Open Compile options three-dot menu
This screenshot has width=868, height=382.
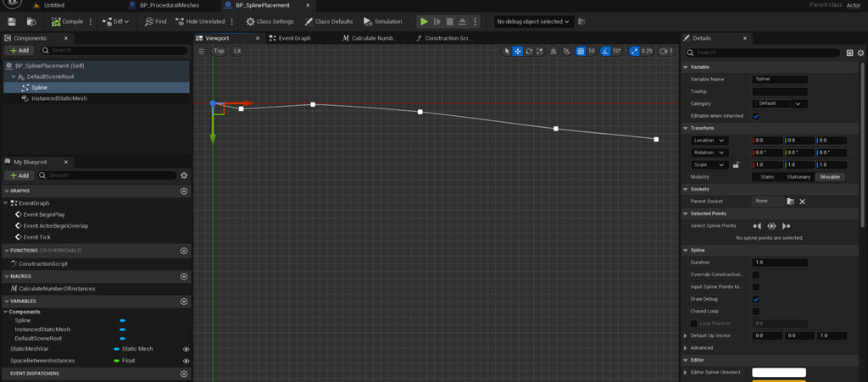point(90,21)
